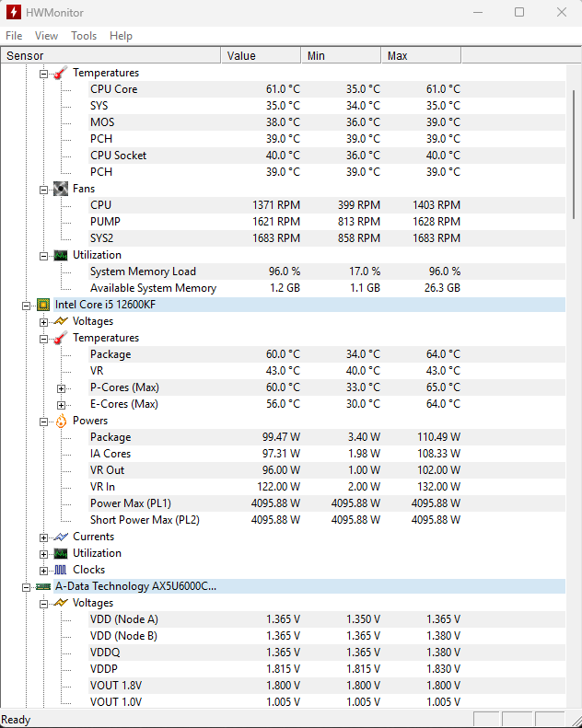Collapse the Intel Core i5 12600KF tree

[27, 305]
